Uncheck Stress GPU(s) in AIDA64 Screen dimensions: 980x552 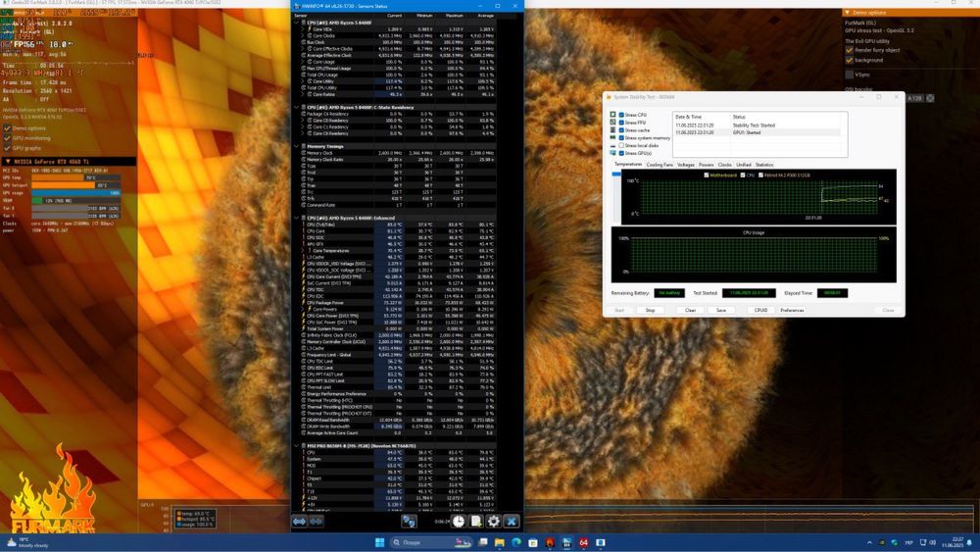(x=621, y=153)
